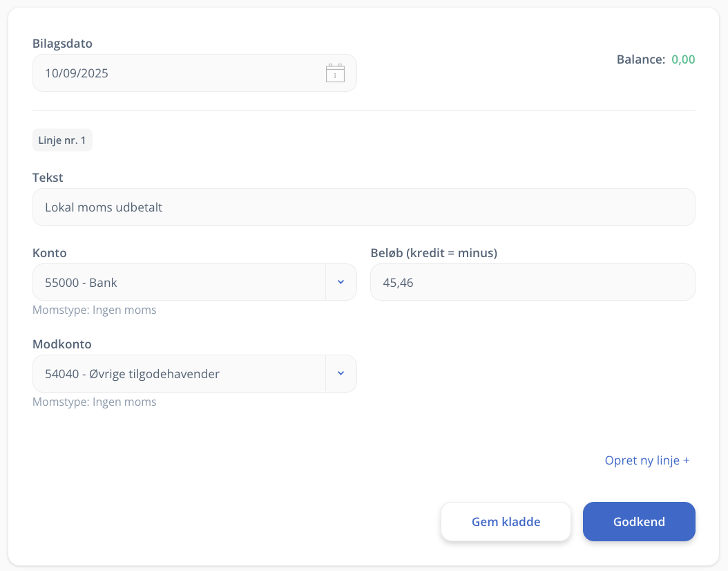Click 'Momstype: Ingen moms' under Modkonto

click(94, 402)
